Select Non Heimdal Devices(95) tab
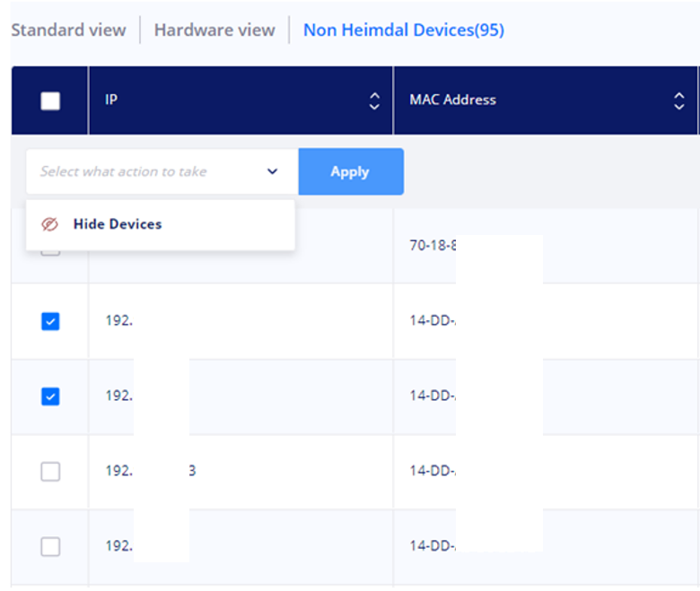700x591 pixels. tap(404, 30)
